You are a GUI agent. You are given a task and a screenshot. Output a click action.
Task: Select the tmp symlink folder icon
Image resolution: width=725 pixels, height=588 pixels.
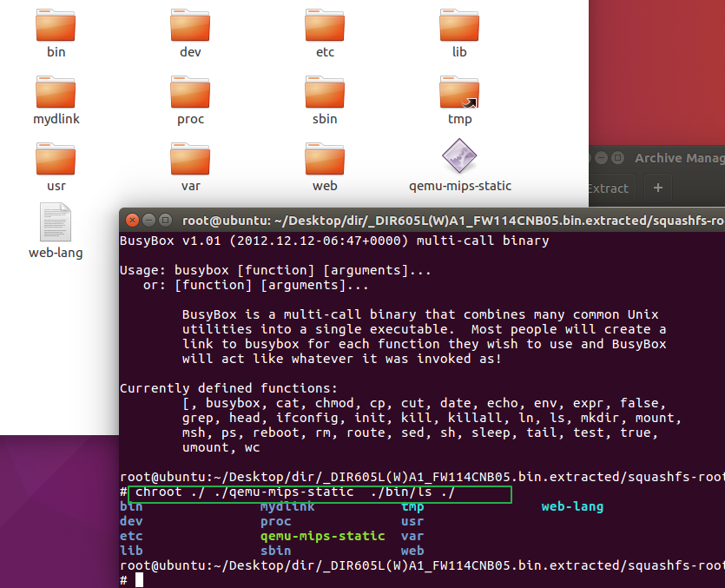tap(459, 93)
